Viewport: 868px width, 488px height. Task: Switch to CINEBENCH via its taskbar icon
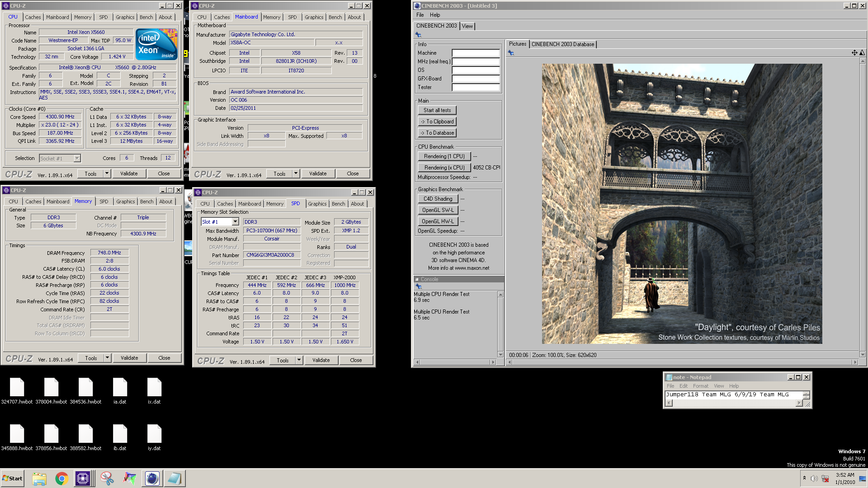(x=152, y=479)
